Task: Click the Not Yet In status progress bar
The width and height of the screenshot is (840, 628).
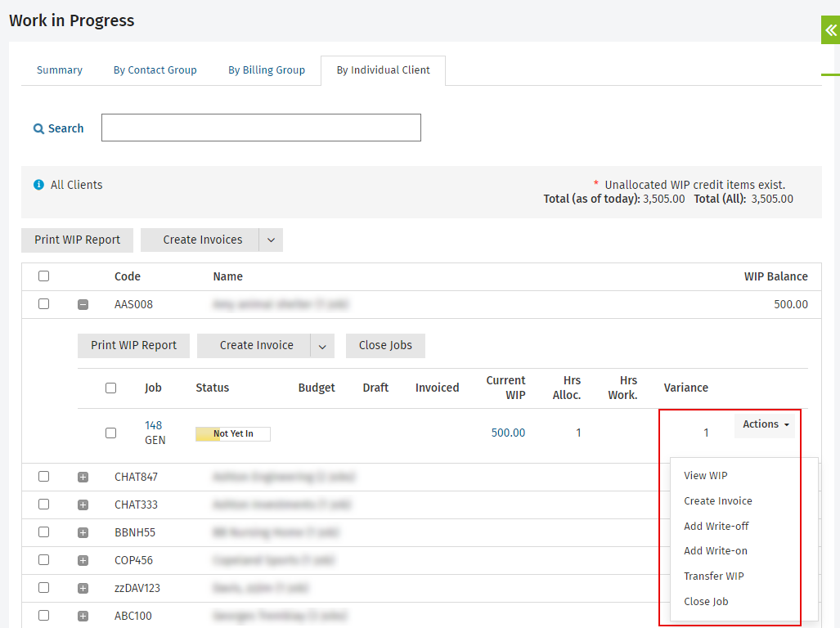Action: [233, 433]
